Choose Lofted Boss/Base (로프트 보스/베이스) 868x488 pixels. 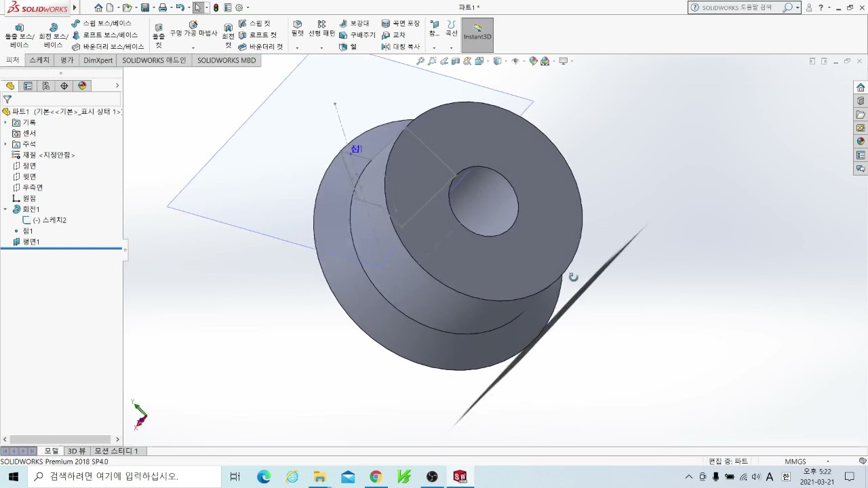click(x=105, y=35)
